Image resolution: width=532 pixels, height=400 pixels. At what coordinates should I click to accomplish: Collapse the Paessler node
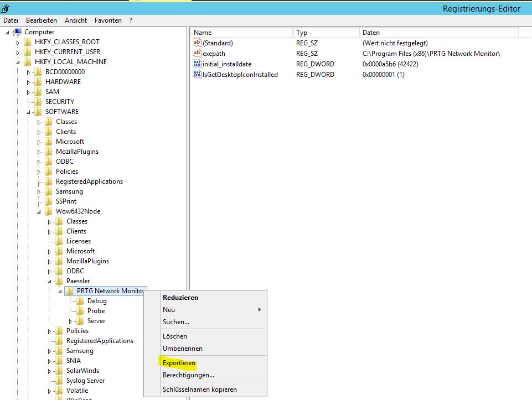pyautogui.click(x=49, y=282)
